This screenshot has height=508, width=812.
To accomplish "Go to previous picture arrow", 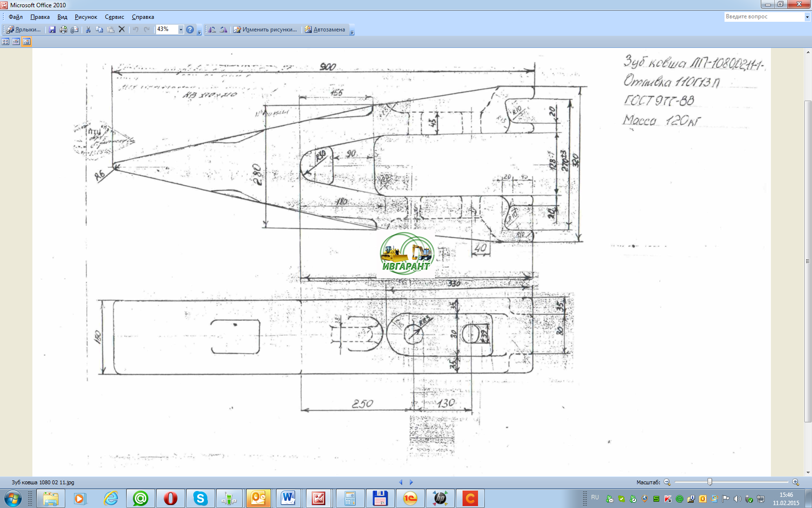I will pyautogui.click(x=401, y=482).
